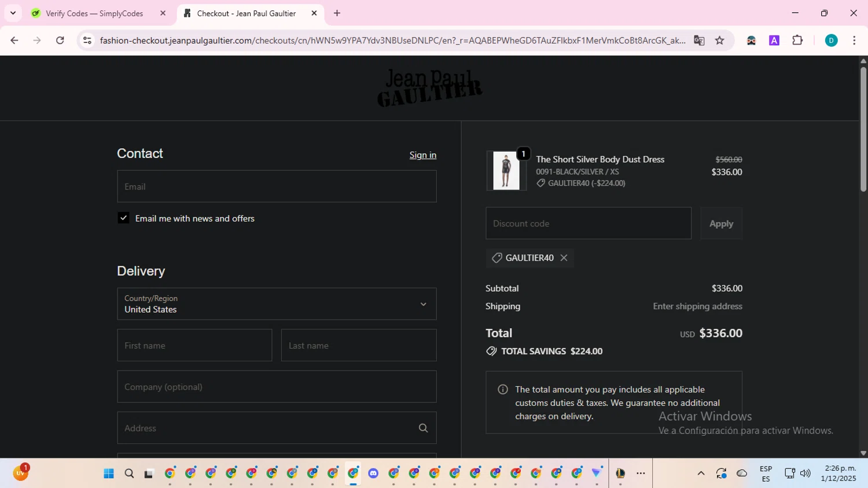Click the '0091-BLACK/SILVER / XS' variant text
Viewport: 868px width, 488px height.
tap(577, 172)
